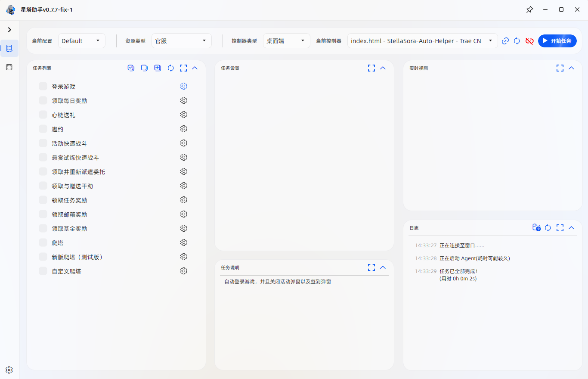The height and width of the screenshot is (379, 588).
Task: Switch to the task list sidebar tab
Action: [x=9, y=48]
